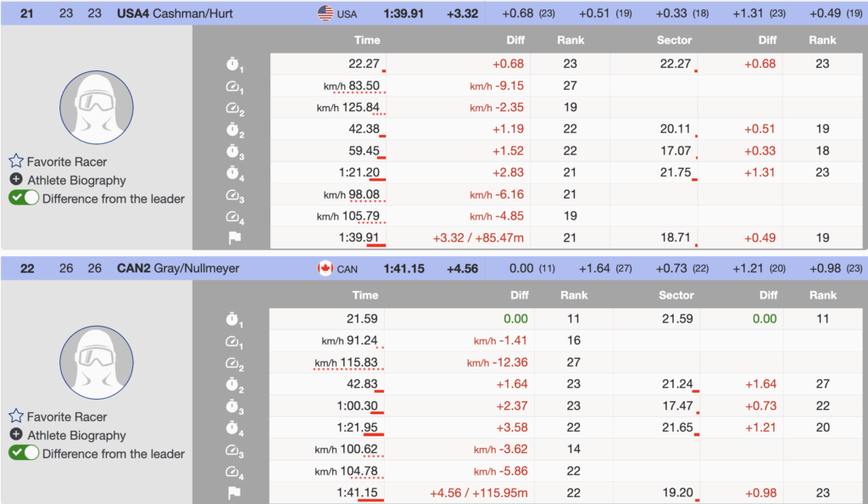Click speedometer 2 icon in CAN2 table
868x504 pixels.
pos(234,363)
